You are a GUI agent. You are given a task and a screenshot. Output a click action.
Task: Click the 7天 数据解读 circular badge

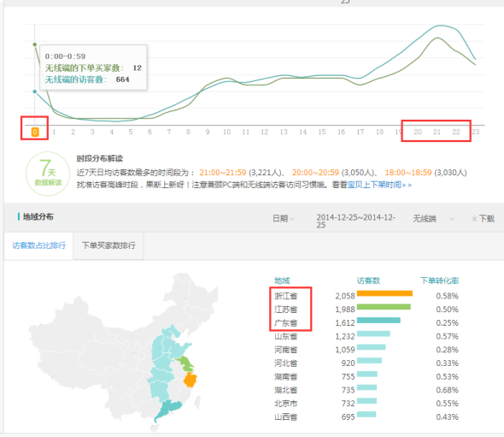(x=48, y=174)
